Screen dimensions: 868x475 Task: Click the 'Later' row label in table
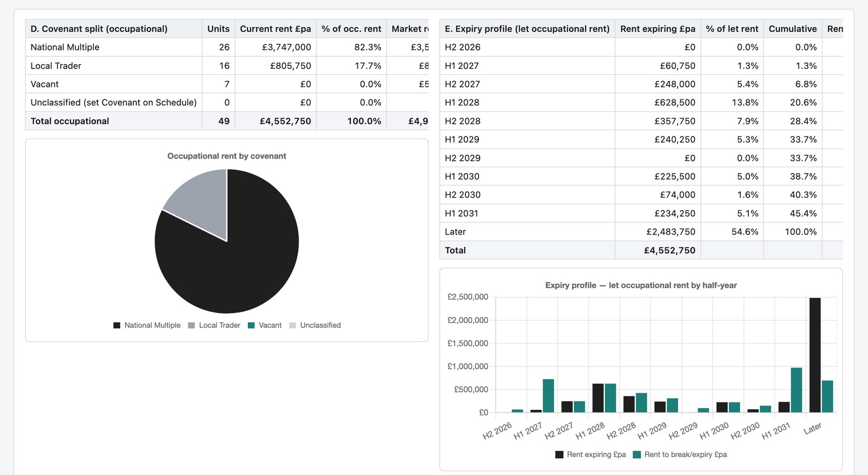point(455,232)
